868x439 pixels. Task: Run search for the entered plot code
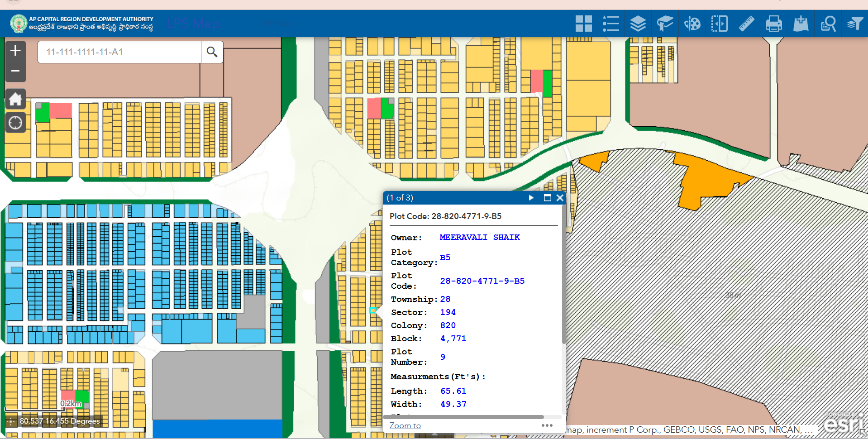pos(212,52)
